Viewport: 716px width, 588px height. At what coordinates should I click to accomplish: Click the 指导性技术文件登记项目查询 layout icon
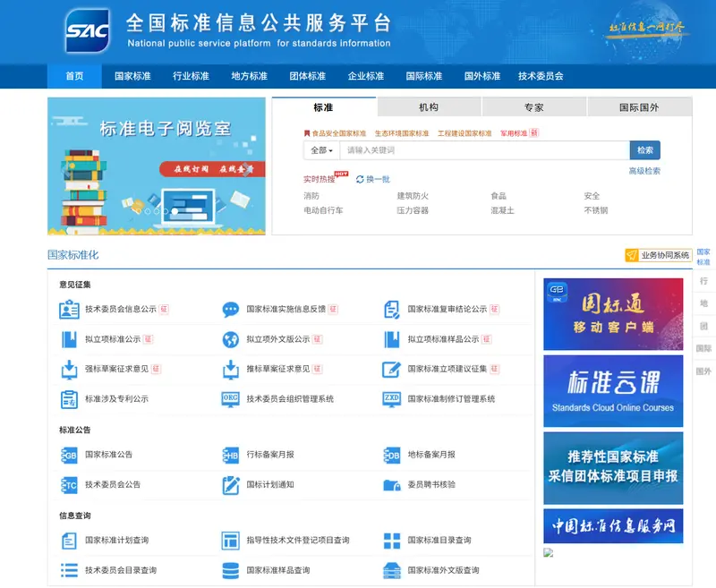click(231, 541)
